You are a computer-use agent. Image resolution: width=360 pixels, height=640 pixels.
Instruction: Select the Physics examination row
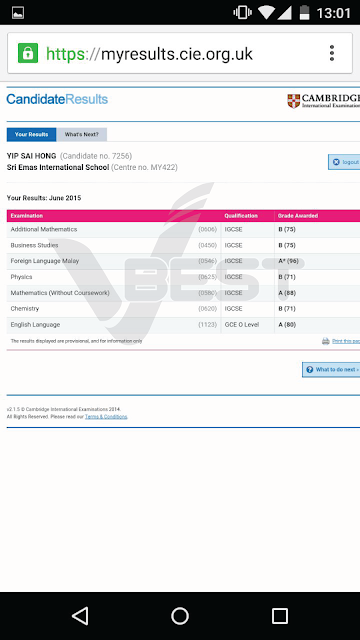click(183, 277)
